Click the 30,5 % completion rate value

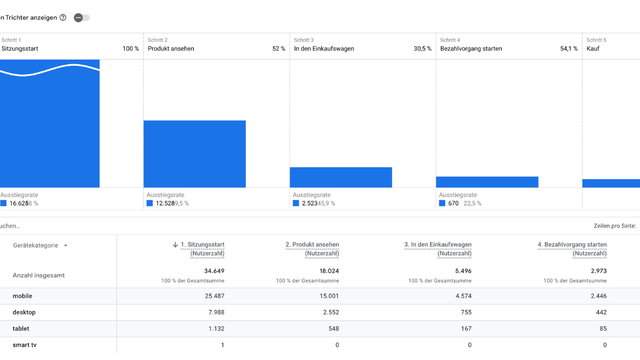(422, 49)
